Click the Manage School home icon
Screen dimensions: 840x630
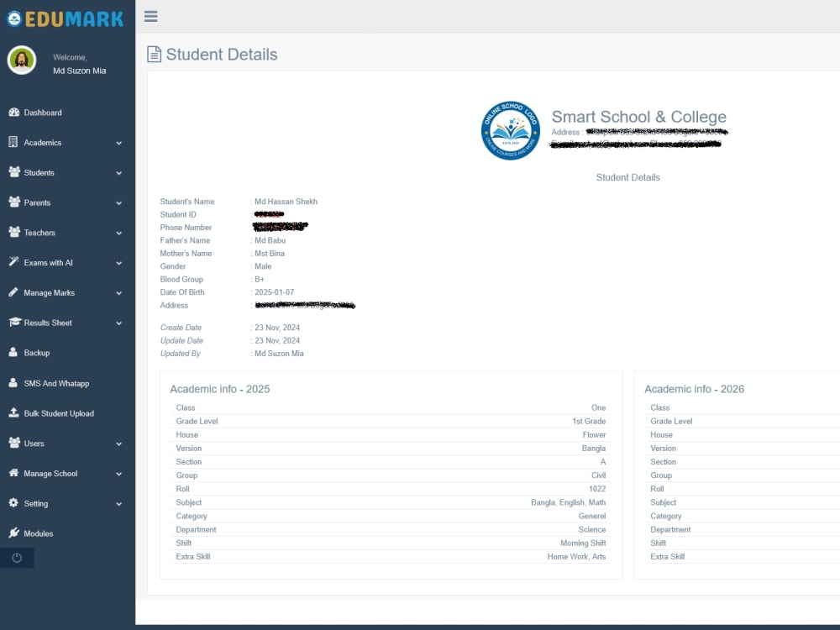click(14, 472)
